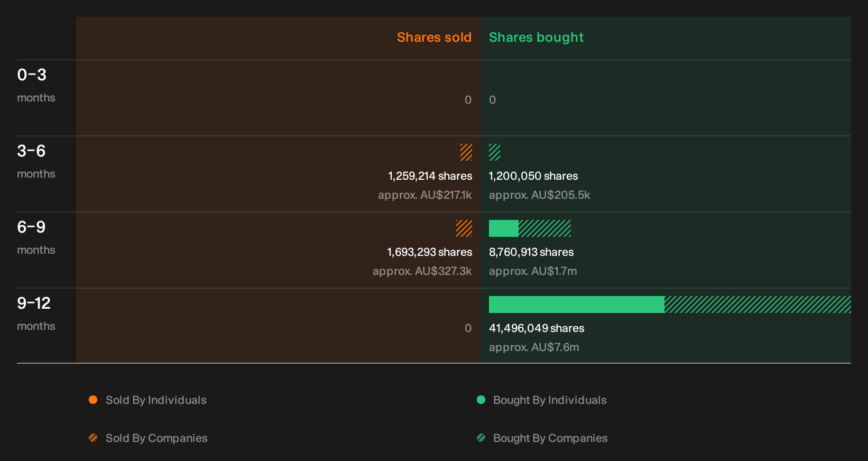This screenshot has height=461, width=868.
Task: Toggle the Sold By Individuals legend label
Action: pos(156,400)
